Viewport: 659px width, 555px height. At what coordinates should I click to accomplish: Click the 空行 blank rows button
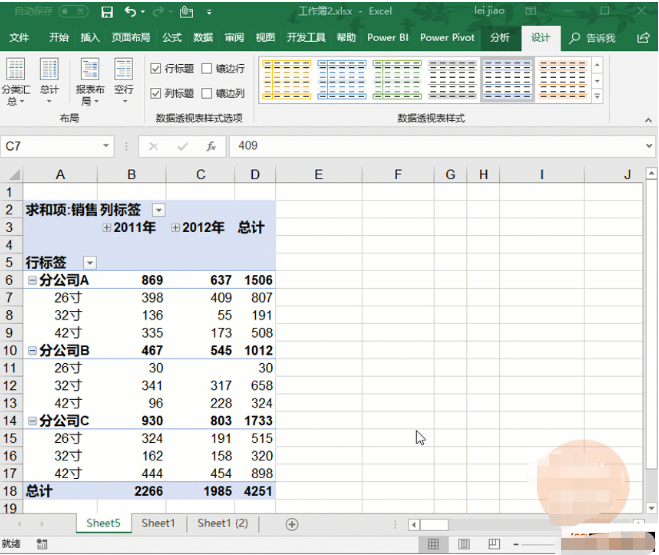[123, 80]
